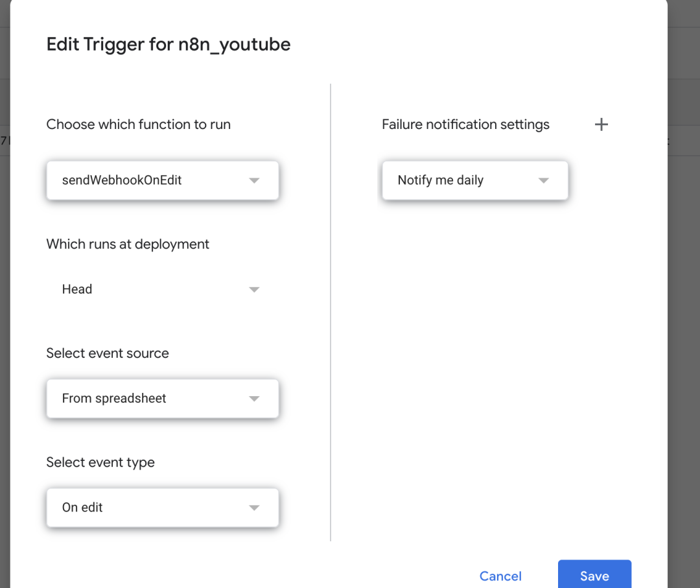This screenshot has width=700, height=588.
Task: Open the function selector showing sendWebhookOnEdit text
Action: 122,180
